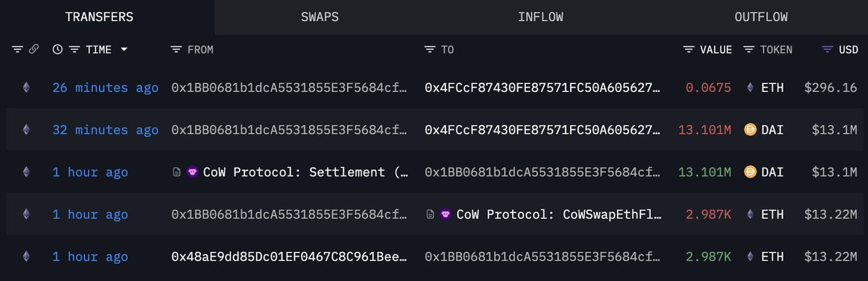Open the VALUE column filter icon
868x281 pixels.
pyautogui.click(x=689, y=50)
